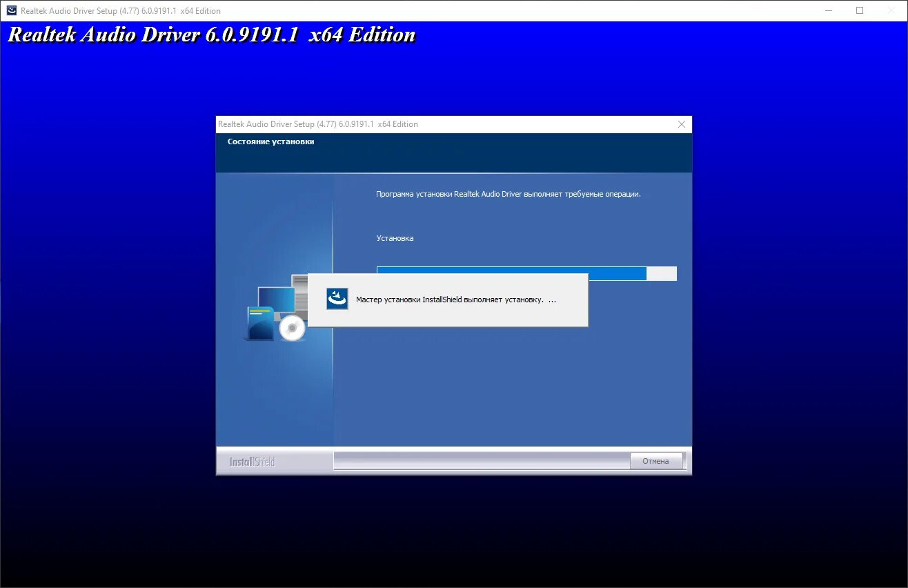
Task: Maximize the outer setup window
Action: tap(860, 10)
